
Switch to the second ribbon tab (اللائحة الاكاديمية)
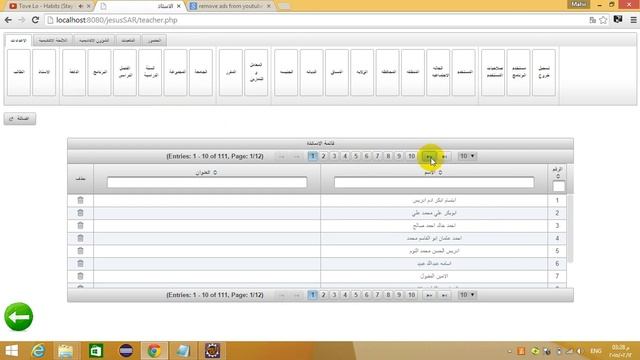pos(53,40)
